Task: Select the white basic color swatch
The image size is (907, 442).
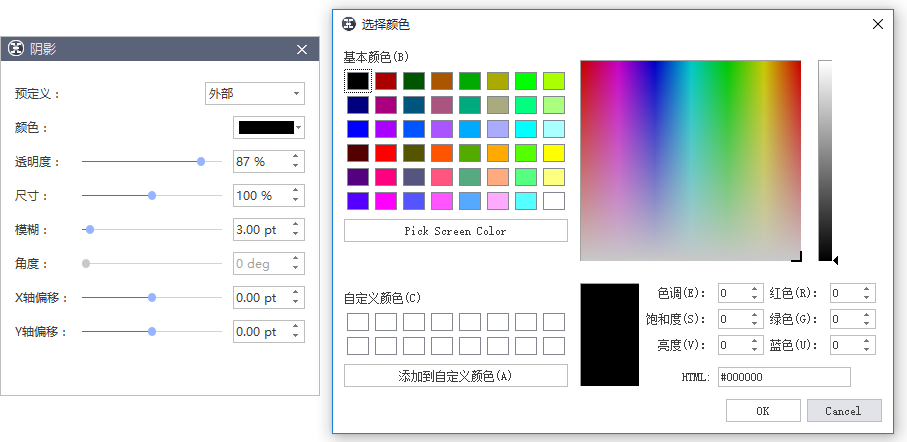Action: pyautogui.click(x=554, y=201)
